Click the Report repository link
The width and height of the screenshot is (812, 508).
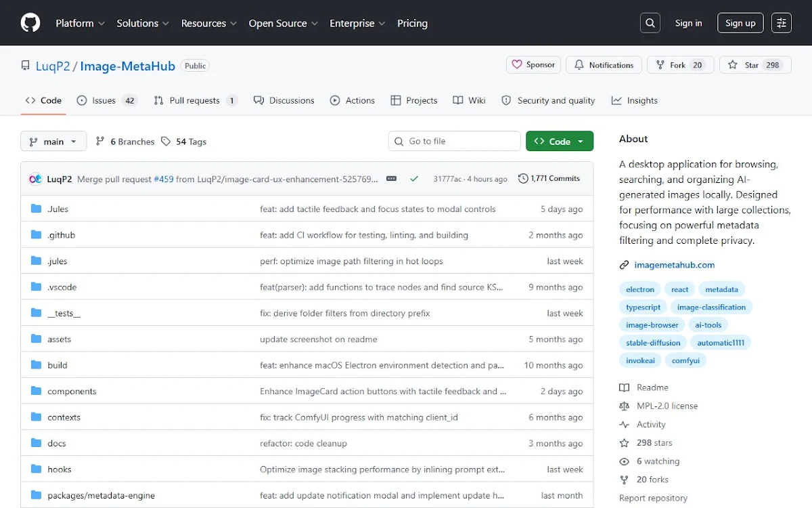tap(653, 498)
